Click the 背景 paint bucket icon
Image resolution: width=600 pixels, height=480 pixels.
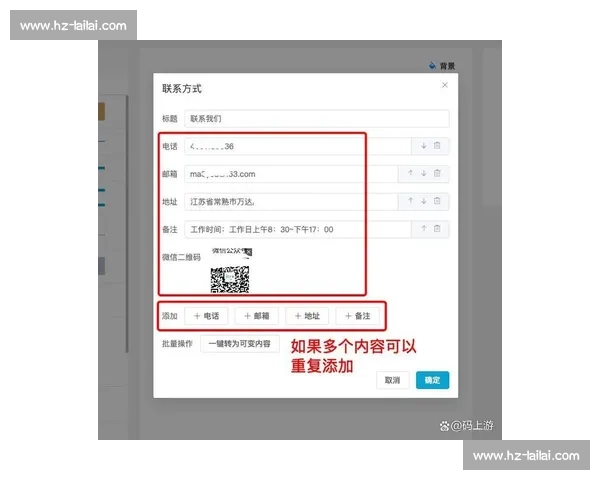point(432,66)
